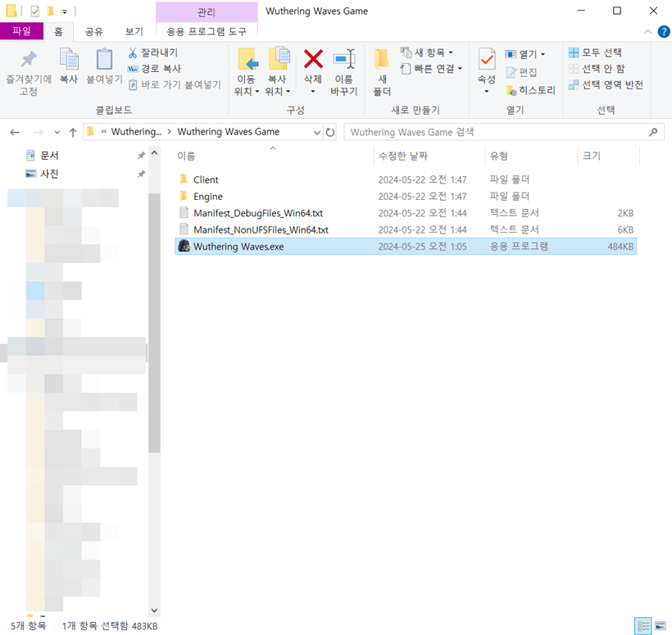Switch to Large icons view in status bar
The height and width of the screenshot is (635, 672).
pos(661,626)
